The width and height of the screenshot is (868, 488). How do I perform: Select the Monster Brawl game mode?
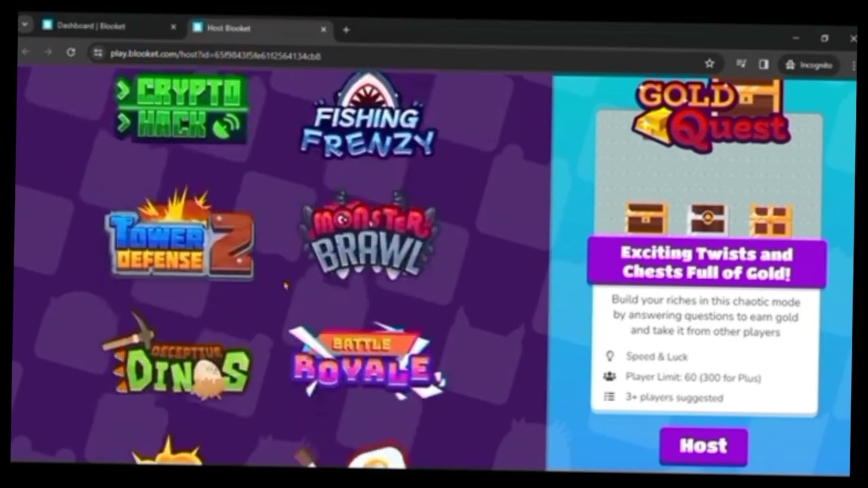coord(370,235)
